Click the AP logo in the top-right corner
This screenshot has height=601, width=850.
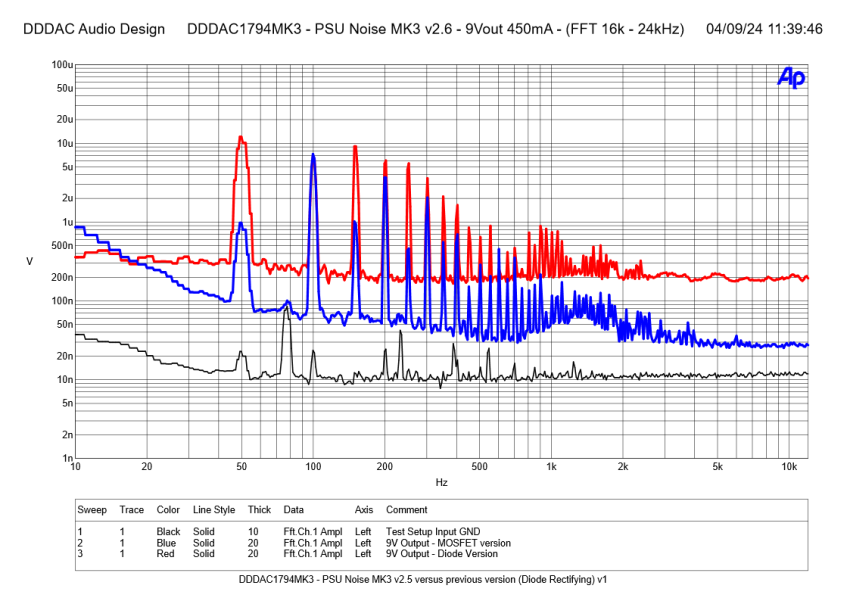pos(790,77)
